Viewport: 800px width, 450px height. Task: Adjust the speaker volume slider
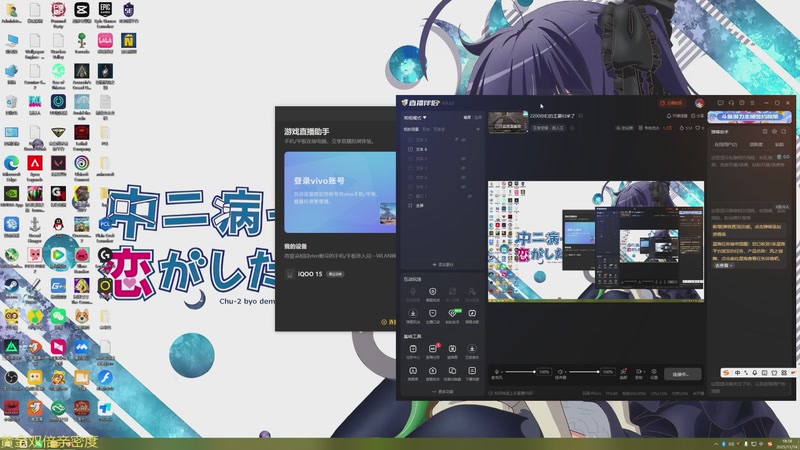[584, 372]
